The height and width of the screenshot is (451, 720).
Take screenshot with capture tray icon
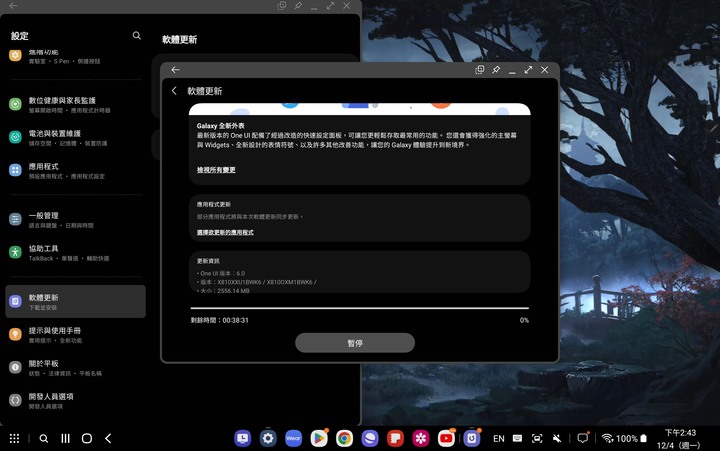pos(537,439)
